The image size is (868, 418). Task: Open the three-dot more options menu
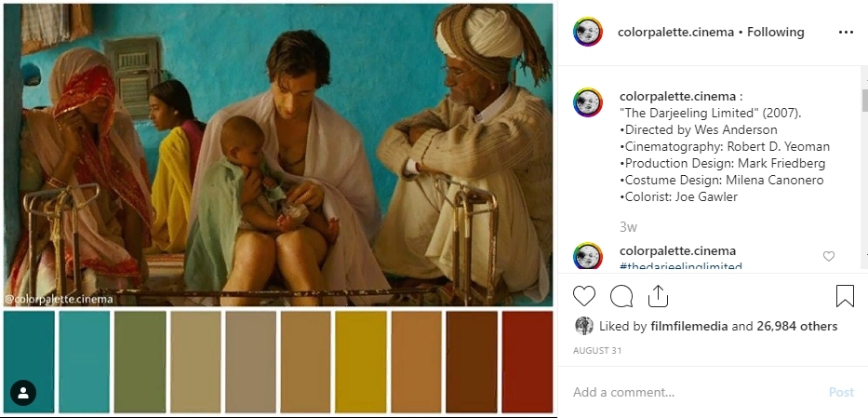tap(846, 32)
